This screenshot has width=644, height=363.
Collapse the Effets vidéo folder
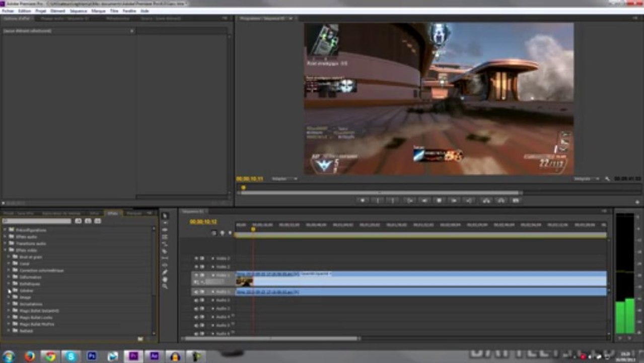pyautogui.click(x=5, y=250)
